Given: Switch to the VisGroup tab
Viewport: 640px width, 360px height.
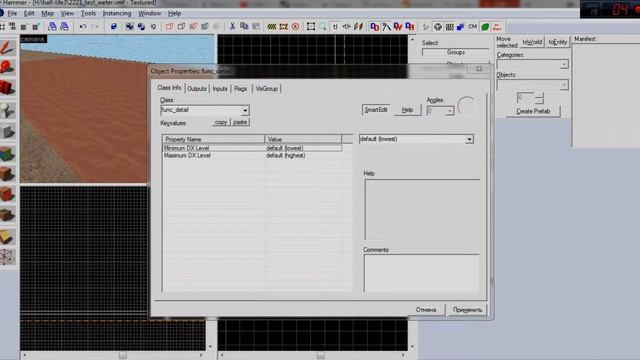Looking at the screenshot, I should point(267,89).
